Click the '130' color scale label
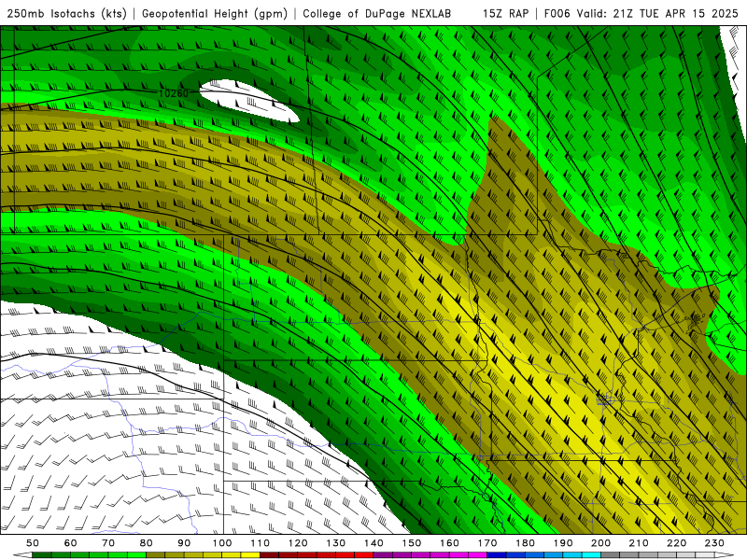This screenshot has height=560, width=747. pyautogui.click(x=336, y=543)
